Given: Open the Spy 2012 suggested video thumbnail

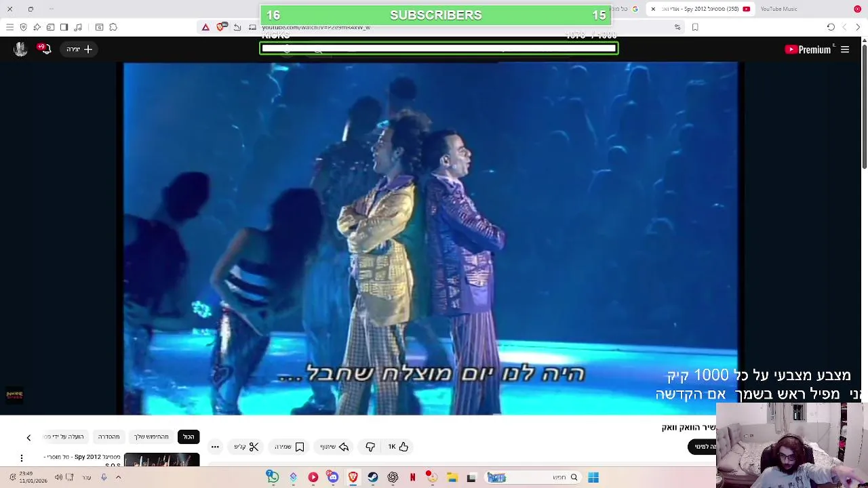Looking at the screenshot, I should click(161, 460).
